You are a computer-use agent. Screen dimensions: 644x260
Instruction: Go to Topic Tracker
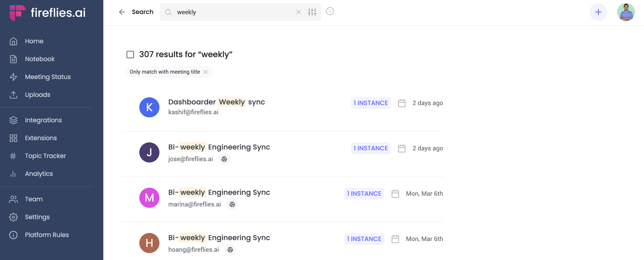(x=45, y=156)
